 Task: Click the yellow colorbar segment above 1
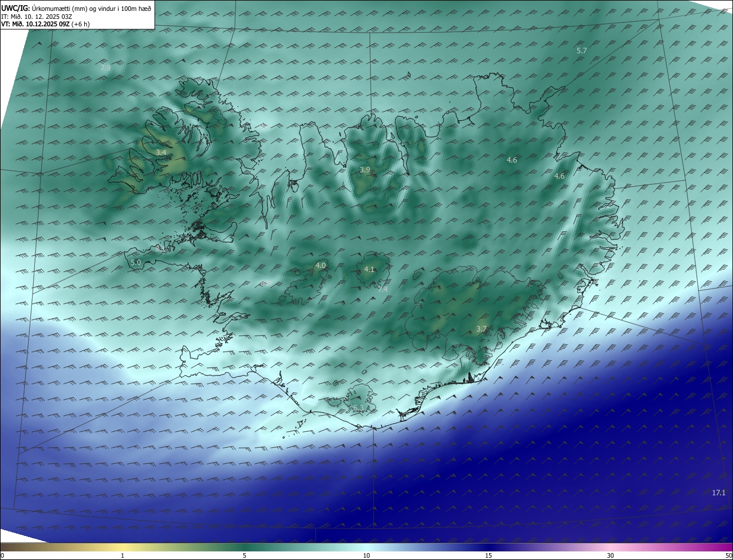[123, 547]
